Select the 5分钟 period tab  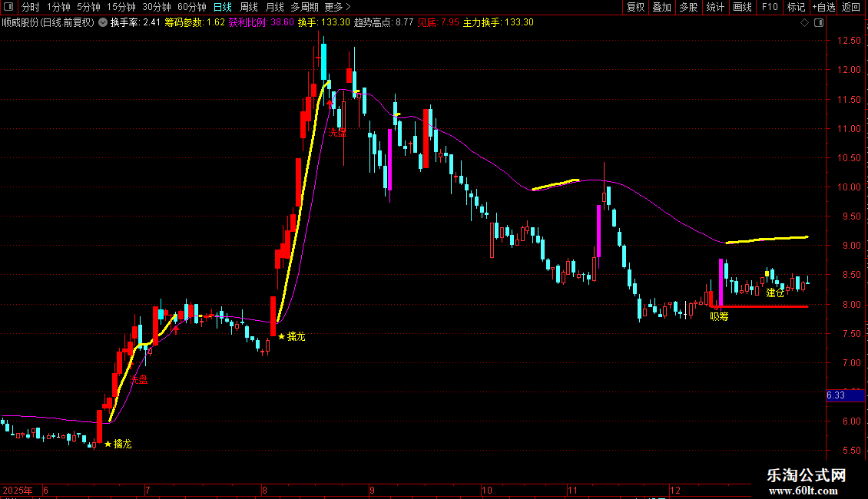(88, 7)
